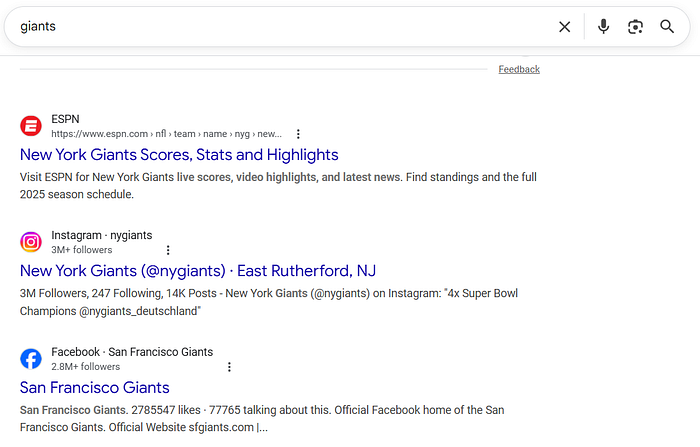Click the Instagram logo icon
The height and width of the screenshot is (447, 700).
point(31,242)
